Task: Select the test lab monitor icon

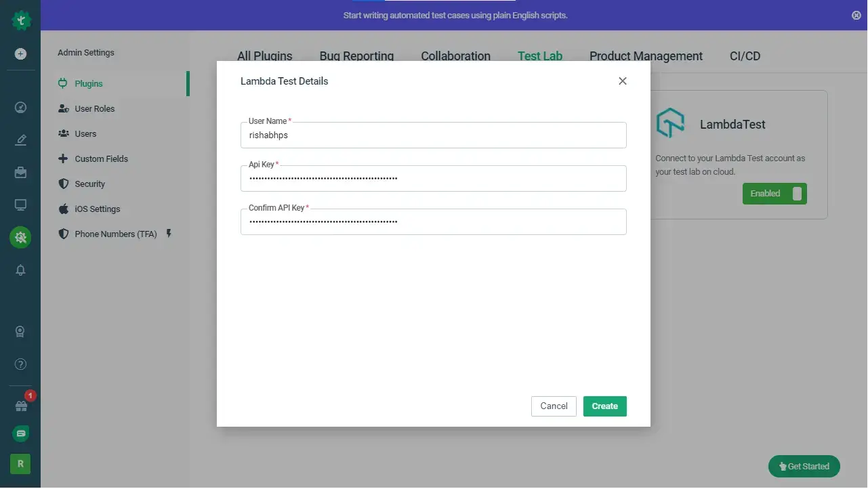Action: click(20, 205)
